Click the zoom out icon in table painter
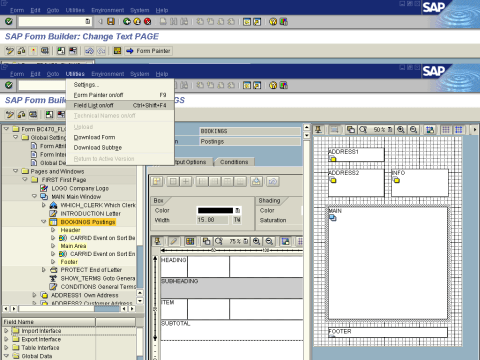 (x=269, y=241)
